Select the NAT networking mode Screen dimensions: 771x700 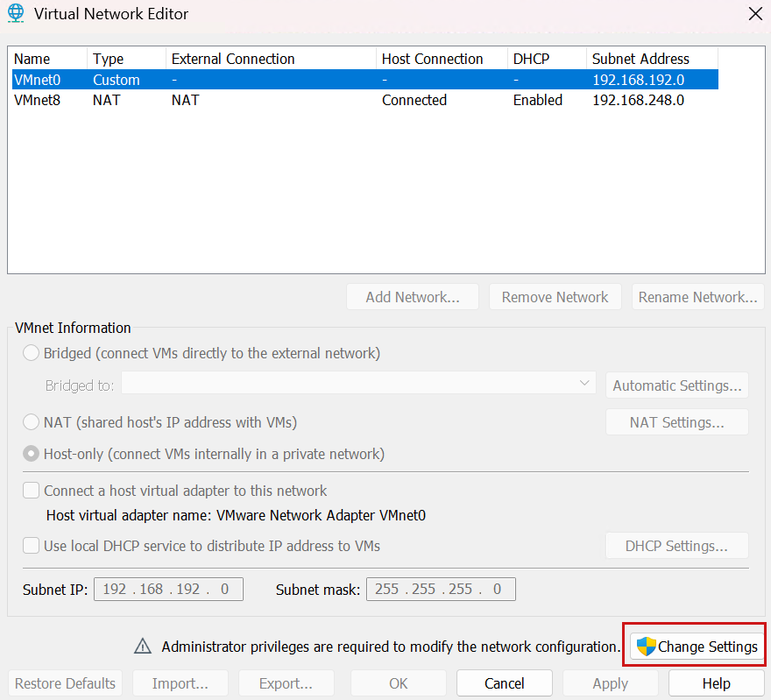click(31, 421)
